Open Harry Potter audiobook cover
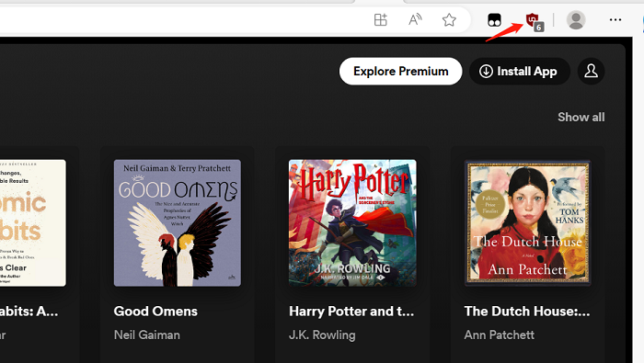The height and width of the screenshot is (363, 644). click(352, 222)
